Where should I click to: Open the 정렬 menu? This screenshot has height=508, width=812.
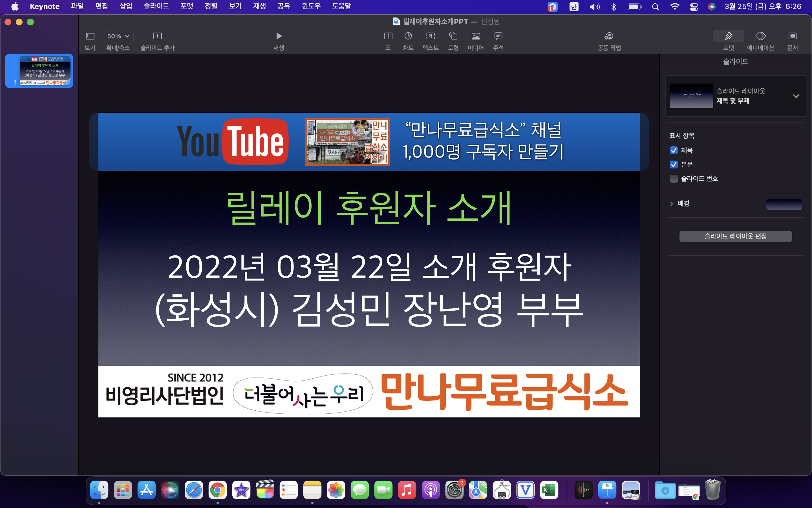[211, 6]
